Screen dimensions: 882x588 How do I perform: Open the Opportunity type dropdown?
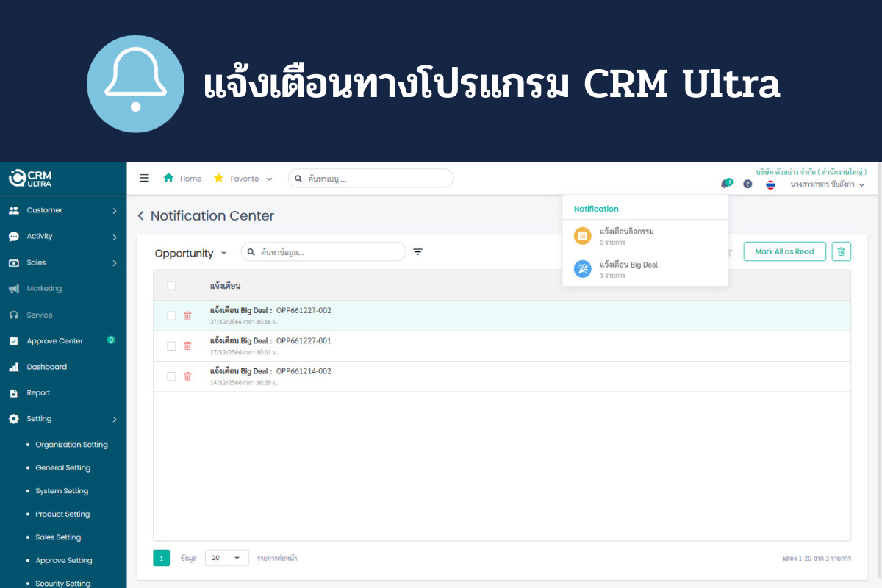pos(191,253)
